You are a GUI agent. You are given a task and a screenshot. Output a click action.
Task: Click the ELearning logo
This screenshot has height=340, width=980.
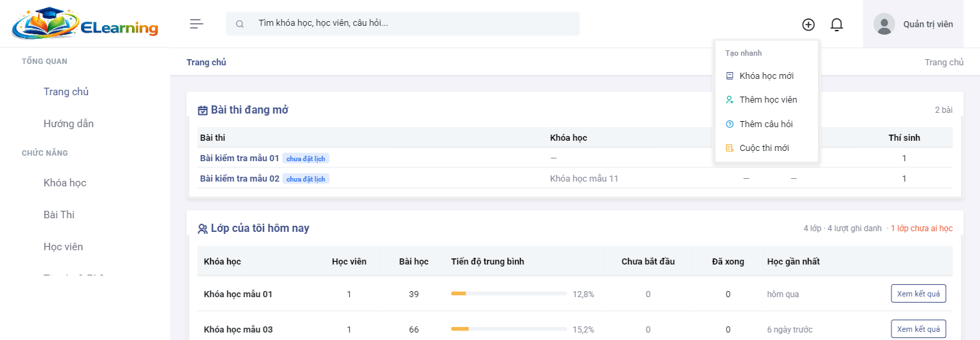point(85,24)
